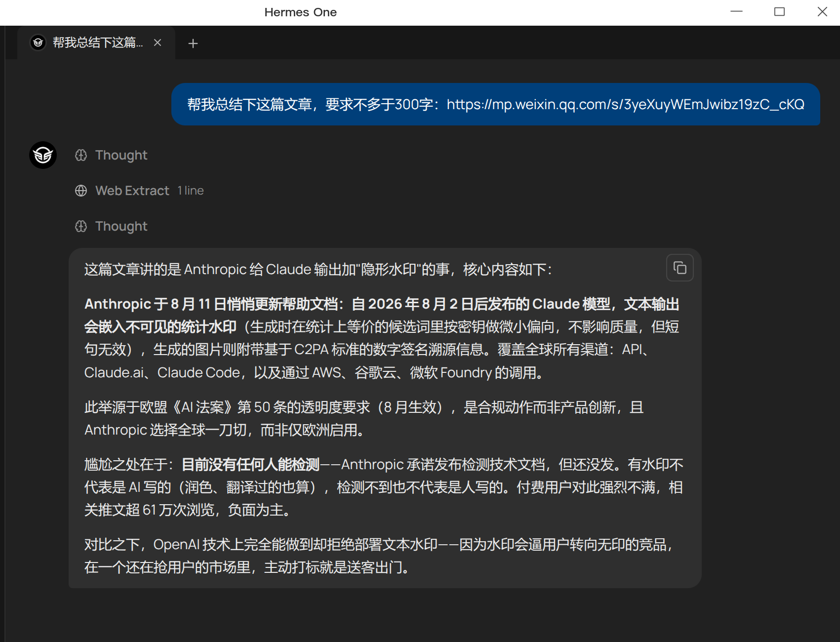Maximize the Hermes One window
This screenshot has height=642, width=840.
[779, 12]
